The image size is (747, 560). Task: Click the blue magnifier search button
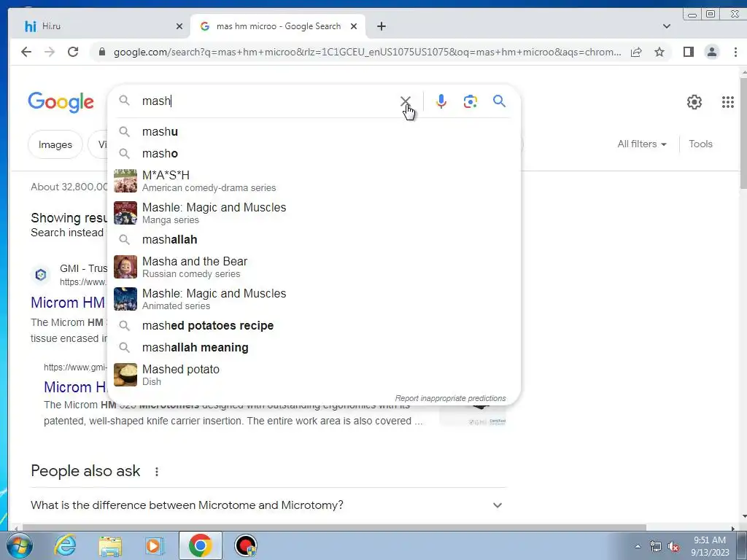click(x=499, y=101)
